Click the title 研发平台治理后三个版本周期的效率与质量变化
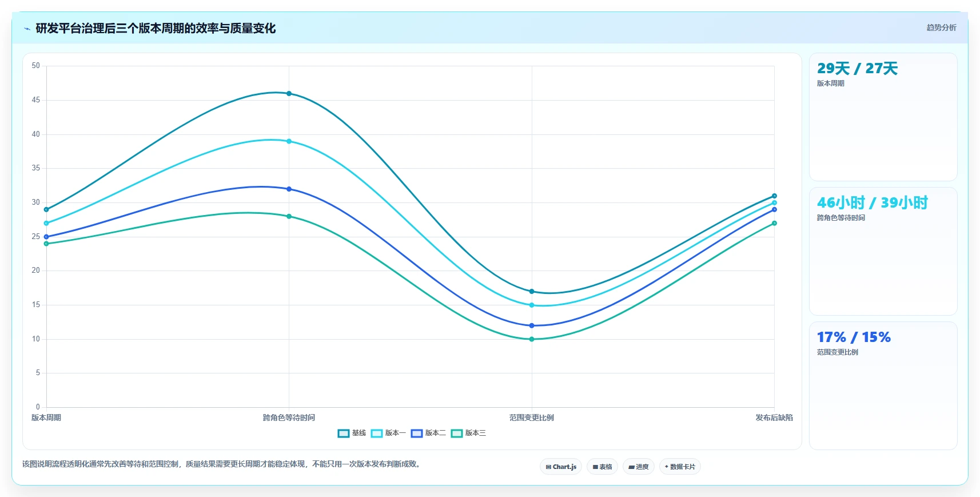This screenshot has height=497, width=980. tap(156, 29)
